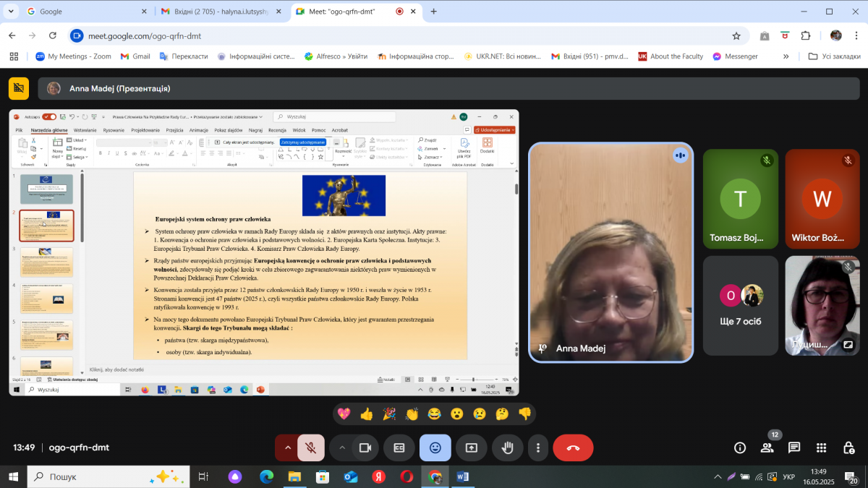Expand video settings arrow beside camera
Image resolution: width=868 pixels, height=488 pixels.
click(x=342, y=448)
